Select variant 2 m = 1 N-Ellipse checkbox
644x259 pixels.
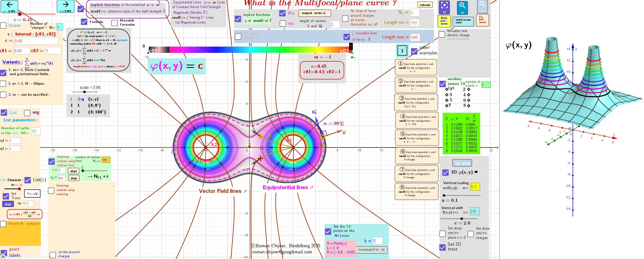point(3,83)
